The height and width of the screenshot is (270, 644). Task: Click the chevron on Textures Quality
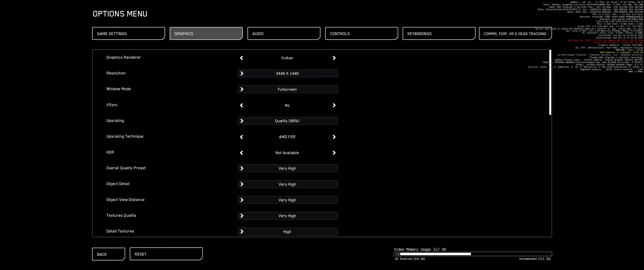[x=242, y=216]
